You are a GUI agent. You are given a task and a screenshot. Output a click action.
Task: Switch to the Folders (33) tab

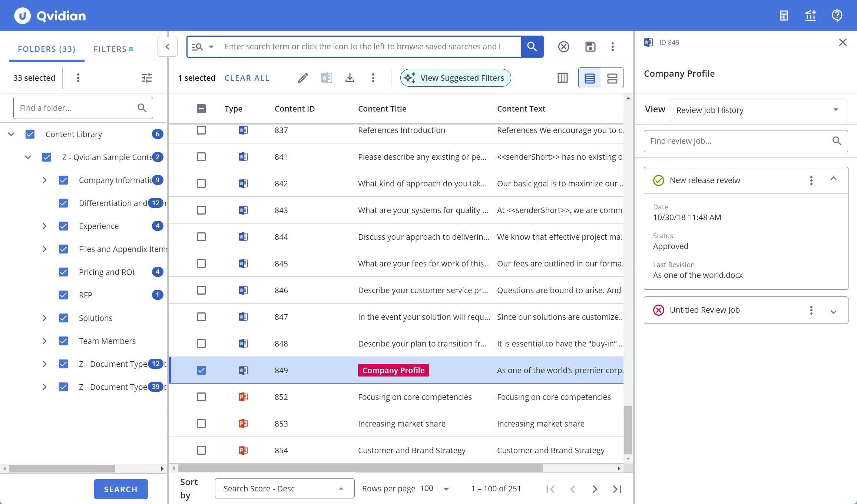(x=46, y=49)
